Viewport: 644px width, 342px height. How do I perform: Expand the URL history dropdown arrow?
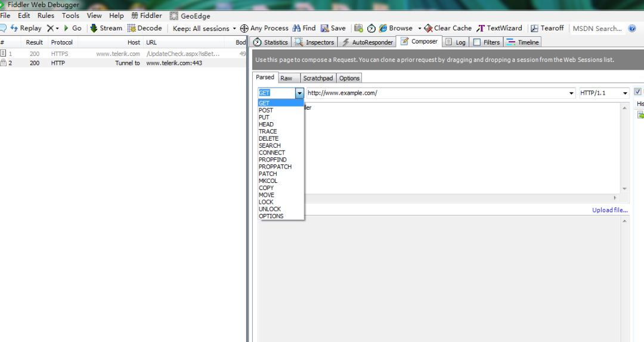pyautogui.click(x=571, y=93)
